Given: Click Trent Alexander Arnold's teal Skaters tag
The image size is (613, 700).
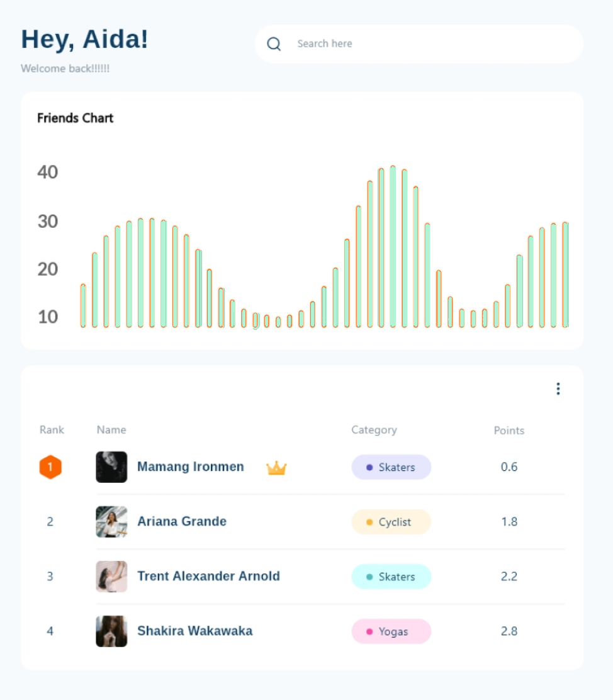Looking at the screenshot, I should (391, 577).
